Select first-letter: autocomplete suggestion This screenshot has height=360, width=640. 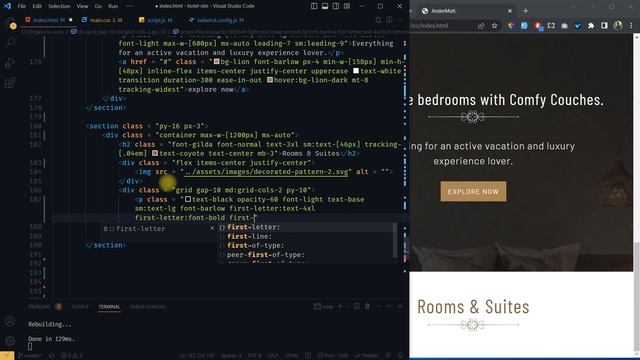pos(307,227)
